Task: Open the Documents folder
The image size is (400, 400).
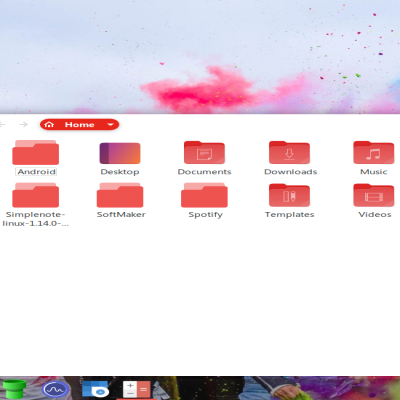Action: click(204, 153)
